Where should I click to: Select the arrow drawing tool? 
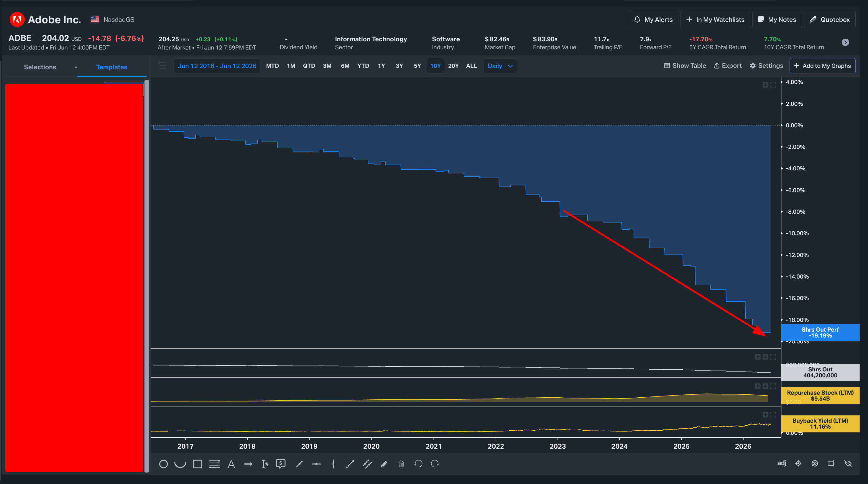pos(248,464)
